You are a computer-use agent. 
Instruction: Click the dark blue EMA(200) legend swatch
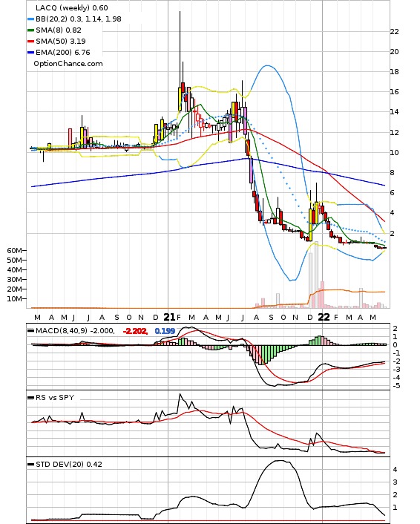click(x=30, y=53)
